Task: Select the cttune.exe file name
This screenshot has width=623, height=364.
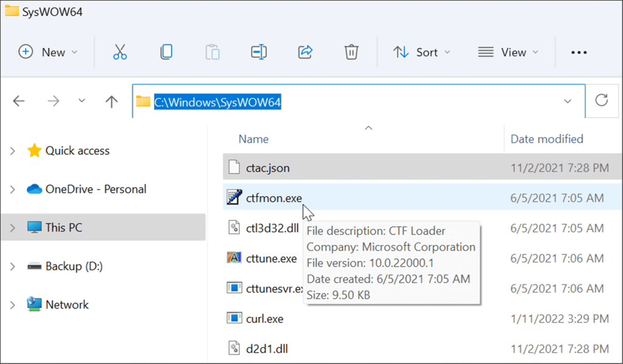Action: tap(271, 258)
